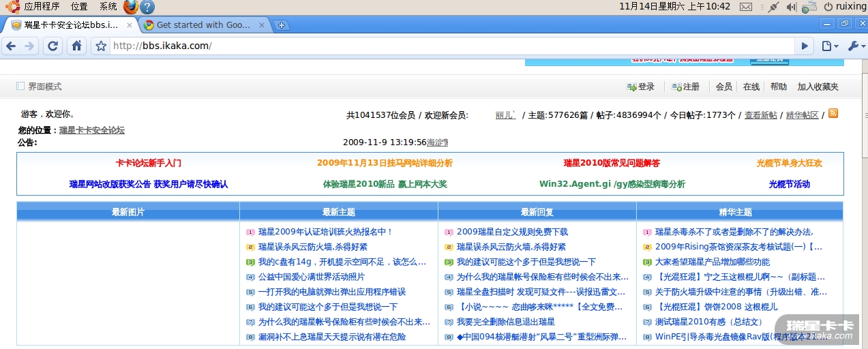Open 光棍节活动 link

click(789, 184)
